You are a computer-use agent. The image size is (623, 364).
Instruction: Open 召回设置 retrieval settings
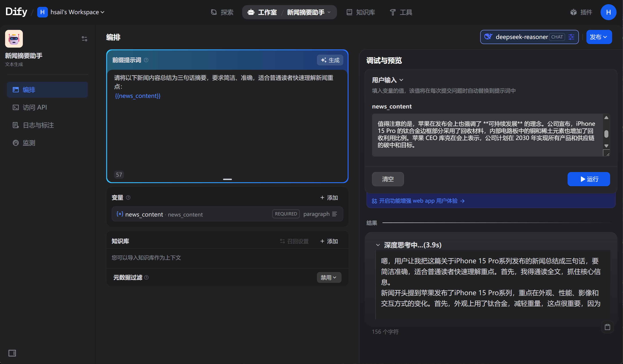click(294, 241)
